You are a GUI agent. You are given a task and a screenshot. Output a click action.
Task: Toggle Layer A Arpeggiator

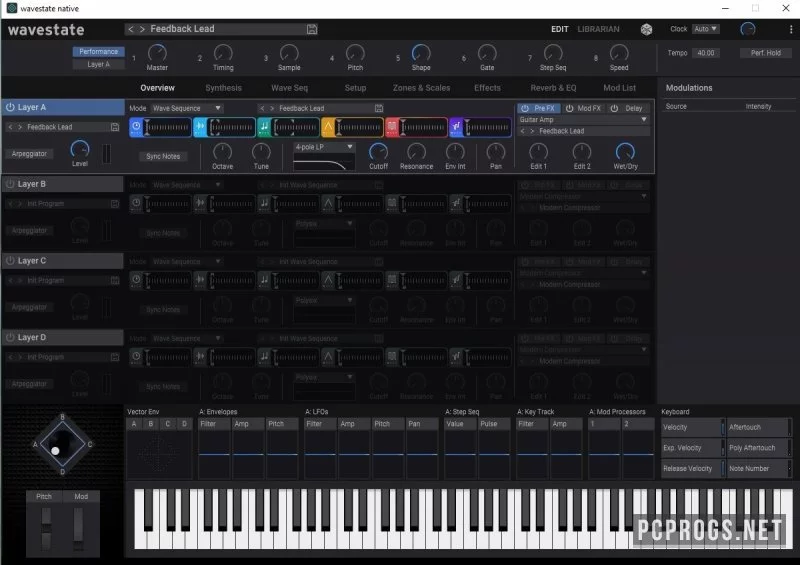(29, 154)
